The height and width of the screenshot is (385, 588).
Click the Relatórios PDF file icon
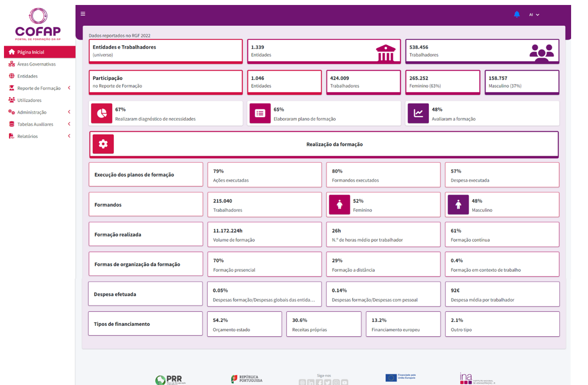pyautogui.click(x=11, y=136)
